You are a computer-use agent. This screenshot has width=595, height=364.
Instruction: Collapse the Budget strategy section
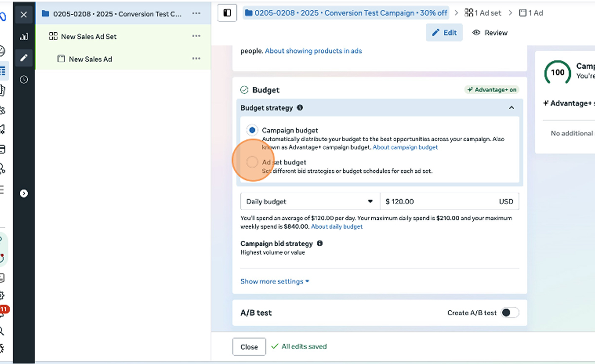511,108
